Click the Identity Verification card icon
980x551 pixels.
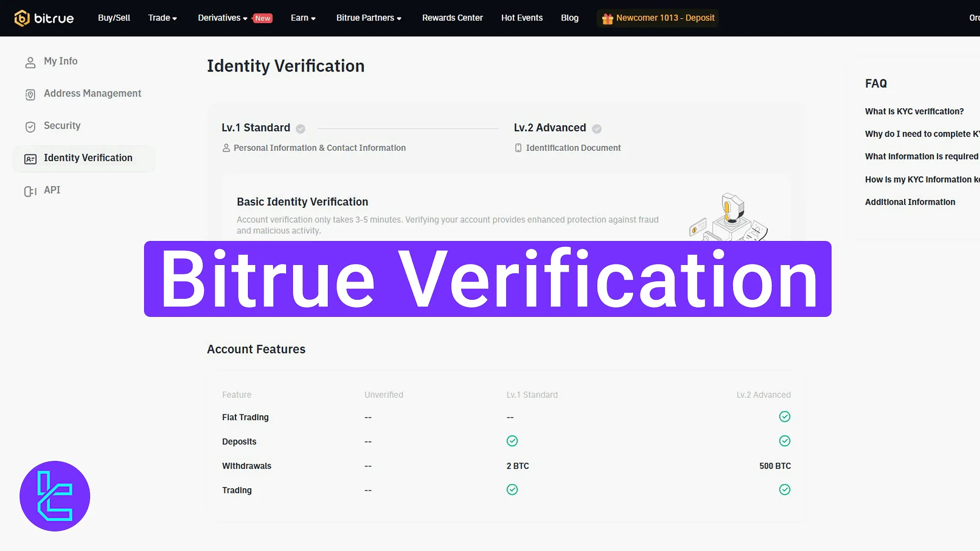point(30,159)
